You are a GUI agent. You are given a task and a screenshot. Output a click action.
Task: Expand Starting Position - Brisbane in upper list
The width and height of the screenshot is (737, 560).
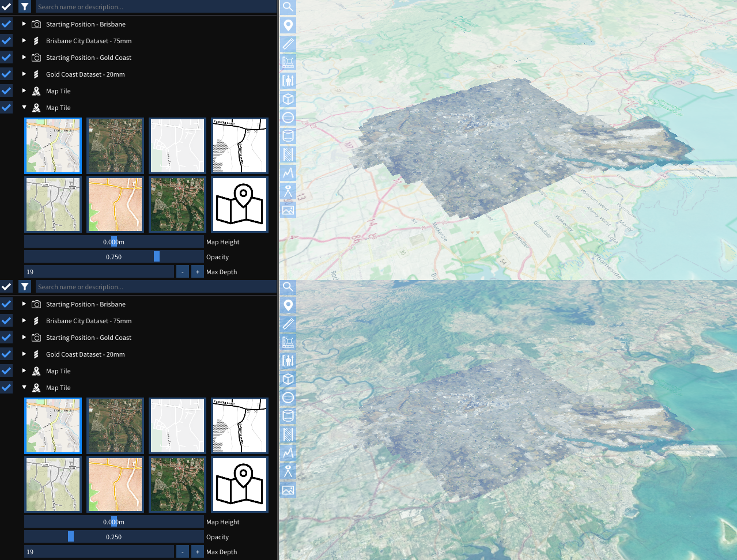(24, 24)
